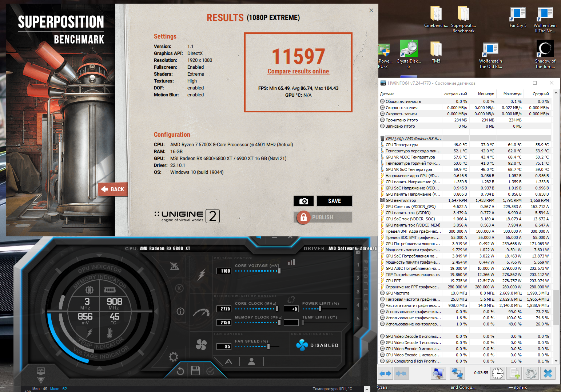561x392 pixels.
Task: Open the Kombustor K icon in Afterburner
Action: [x=179, y=289]
